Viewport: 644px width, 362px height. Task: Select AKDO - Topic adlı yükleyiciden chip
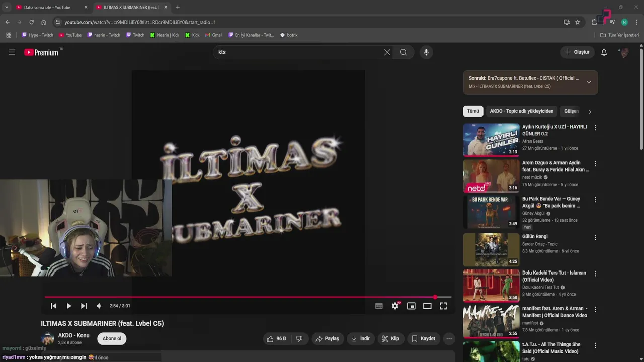click(522, 111)
